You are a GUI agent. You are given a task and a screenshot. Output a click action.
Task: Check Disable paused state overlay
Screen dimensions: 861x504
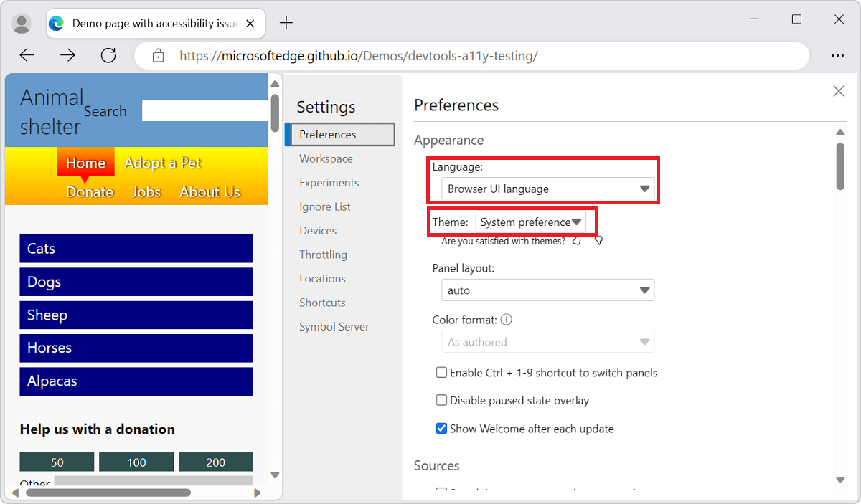point(441,400)
